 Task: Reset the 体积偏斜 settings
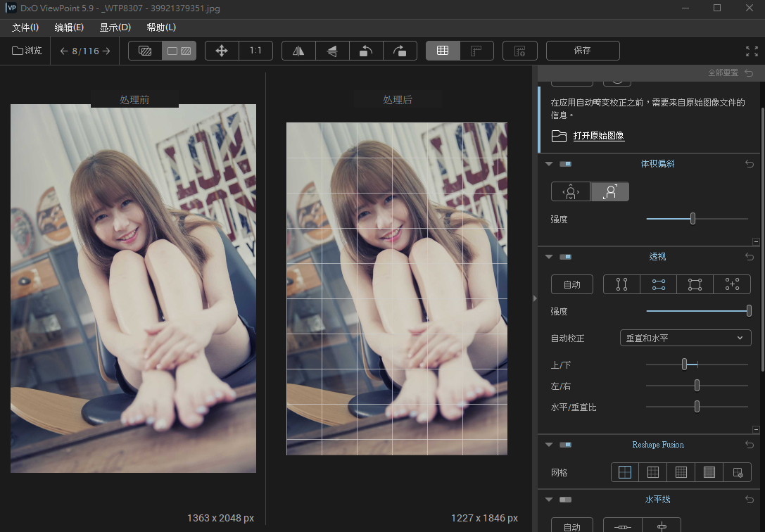tap(750, 164)
